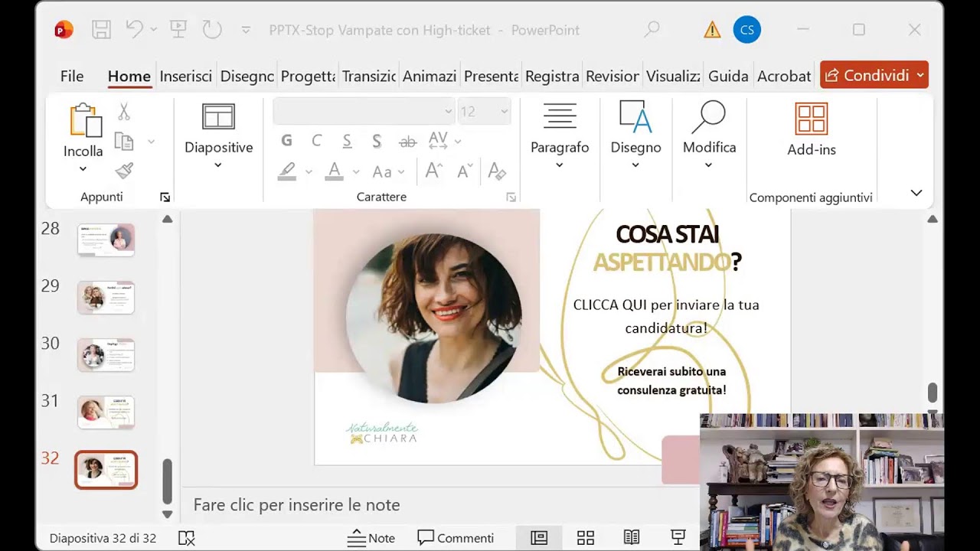Viewport: 980px width, 551px height.
Task: Toggle strikethrough formatting
Action: (x=408, y=141)
